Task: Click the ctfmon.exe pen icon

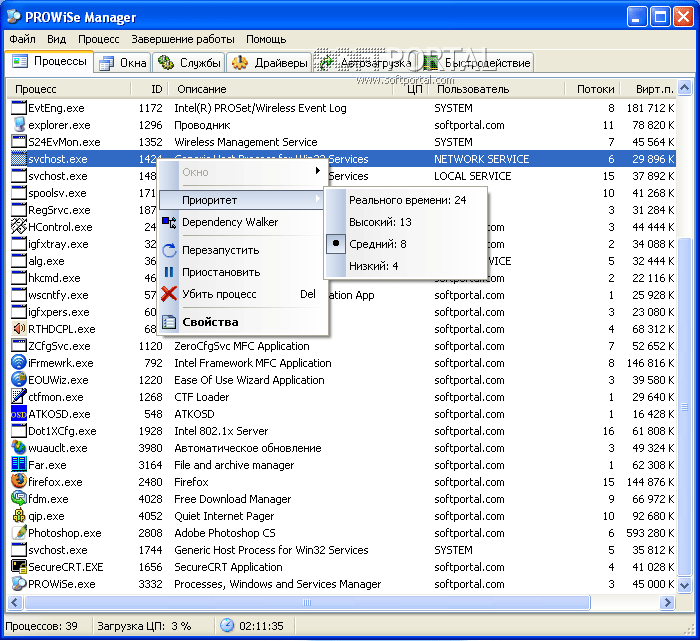Action: pyautogui.click(x=19, y=397)
